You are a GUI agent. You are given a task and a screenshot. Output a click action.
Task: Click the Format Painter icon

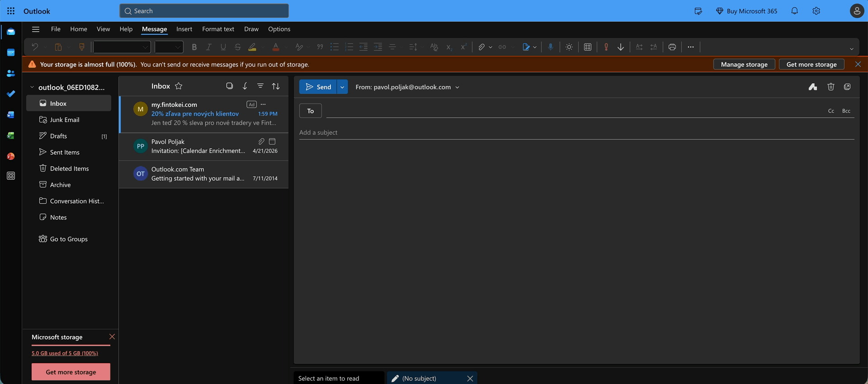coord(82,47)
